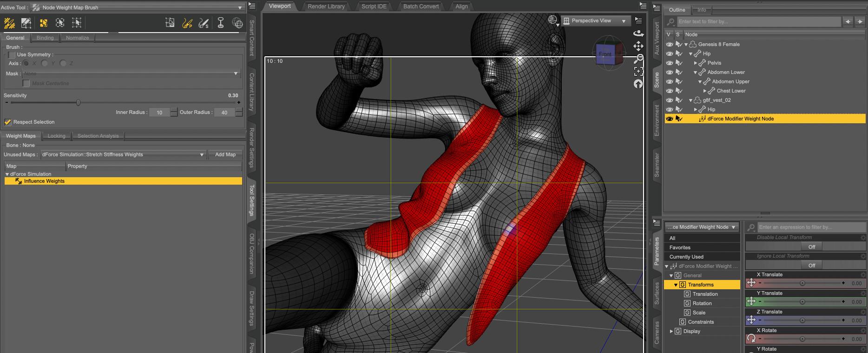This screenshot has width=868, height=353.
Task: Click the viewport orbit/rotate camera icon
Action: 638,33
